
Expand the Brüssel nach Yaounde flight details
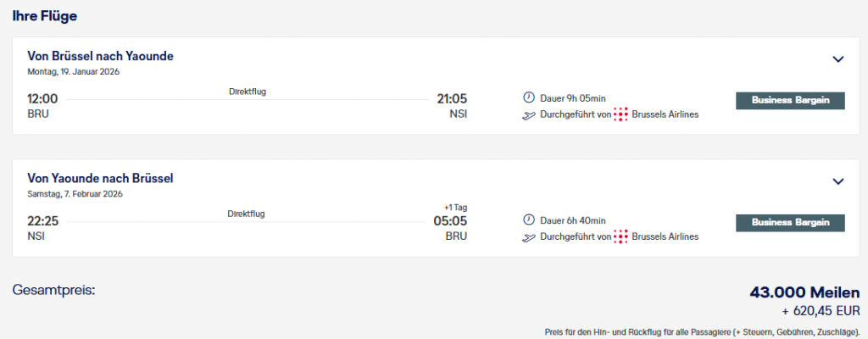838,59
